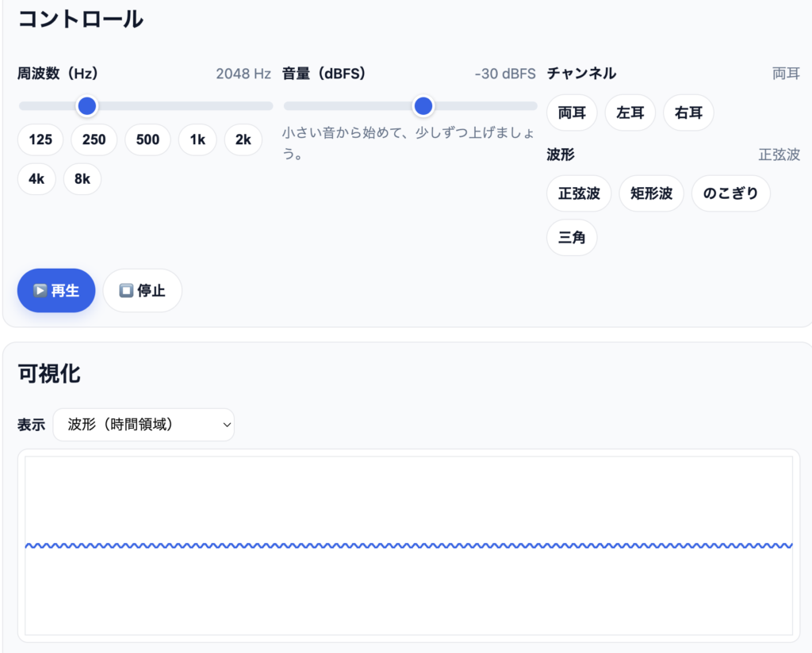Screen dimensions: 812x653
Task: Open the 表示 visualization dropdown
Action: coord(144,425)
